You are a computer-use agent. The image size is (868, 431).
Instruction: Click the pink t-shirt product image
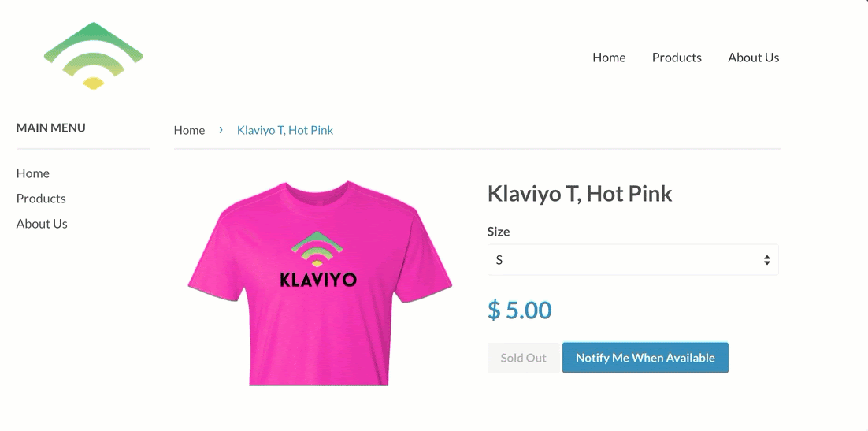pos(320,283)
